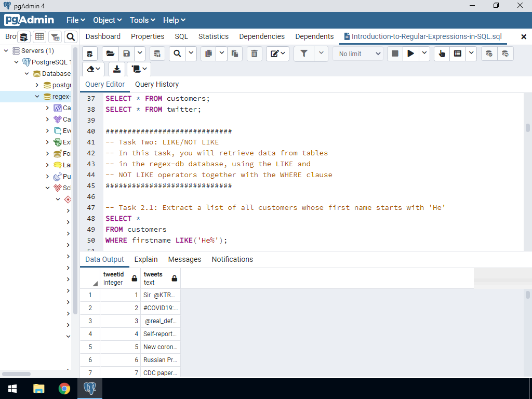Image resolution: width=532 pixels, height=399 pixels.
Task: Open find and replace with the magnifier icon
Action: pyautogui.click(x=178, y=54)
